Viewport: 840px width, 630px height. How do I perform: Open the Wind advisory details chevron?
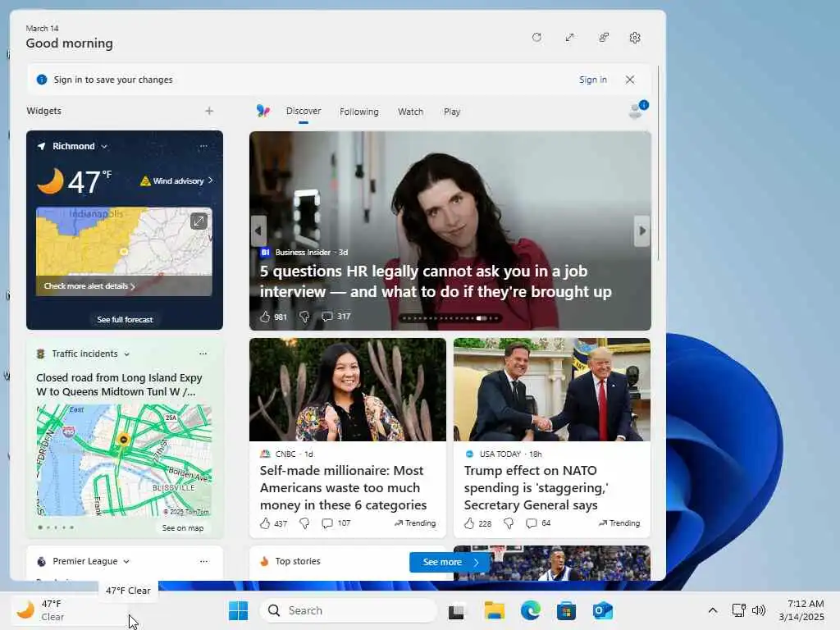pyautogui.click(x=211, y=180)
